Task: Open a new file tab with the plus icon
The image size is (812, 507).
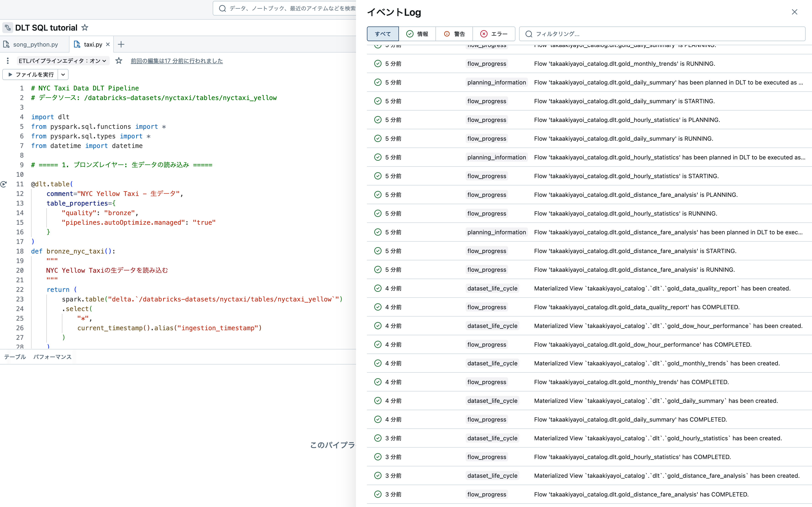Action: (121, 44)
